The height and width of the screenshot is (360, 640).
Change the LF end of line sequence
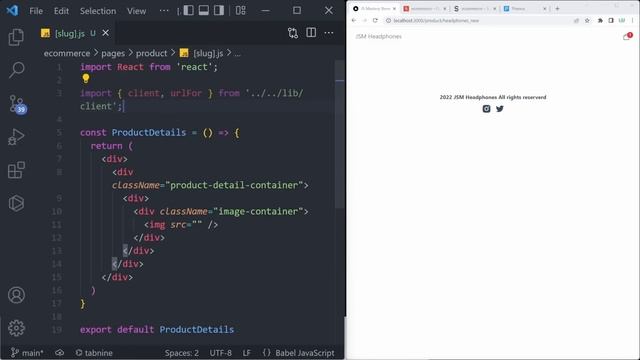247,353
